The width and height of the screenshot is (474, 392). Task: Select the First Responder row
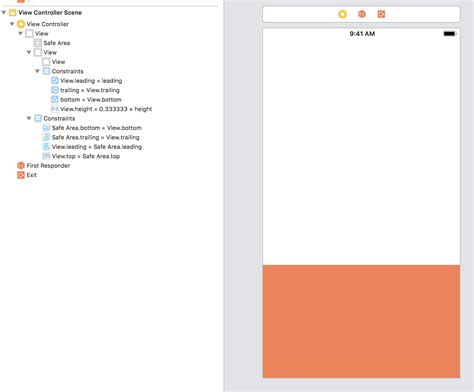(48, 165)
